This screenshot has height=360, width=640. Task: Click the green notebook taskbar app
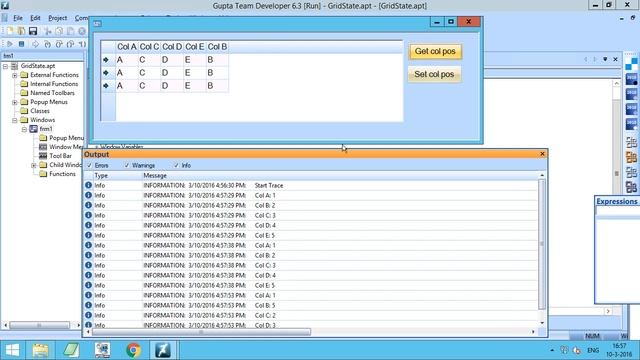tap(71, 350)
